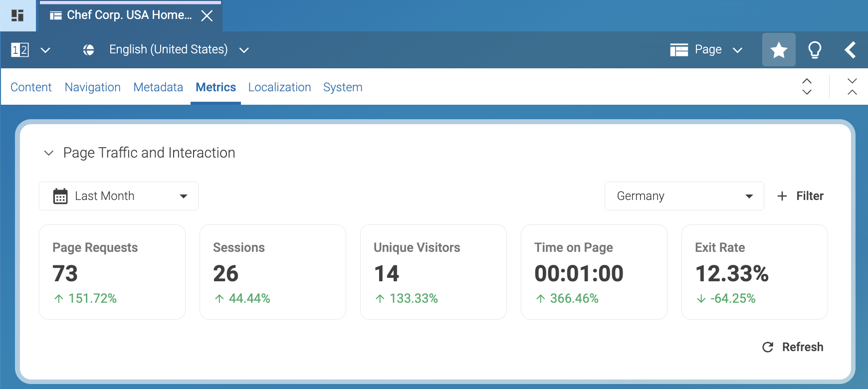The height and width of the screenshot is (389, 868).
Task: Open the Germany country filter dropdown
Action: (x=684, y=196)
